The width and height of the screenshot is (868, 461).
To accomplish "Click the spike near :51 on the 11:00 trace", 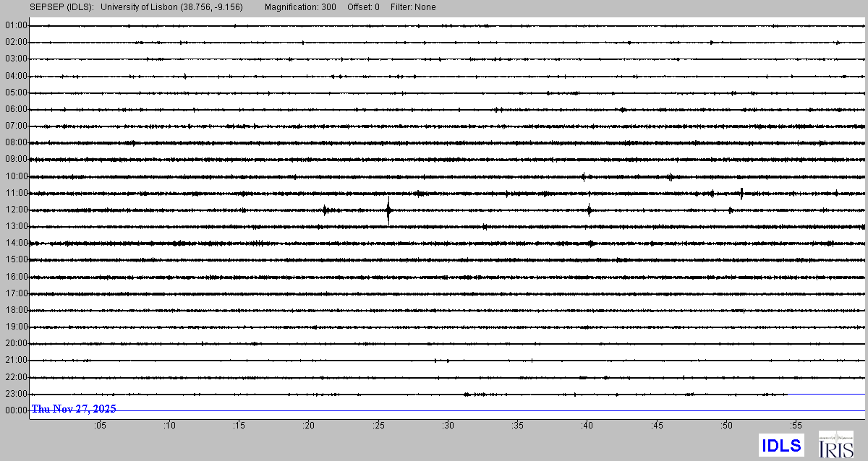I will click(x=741, y=193).
